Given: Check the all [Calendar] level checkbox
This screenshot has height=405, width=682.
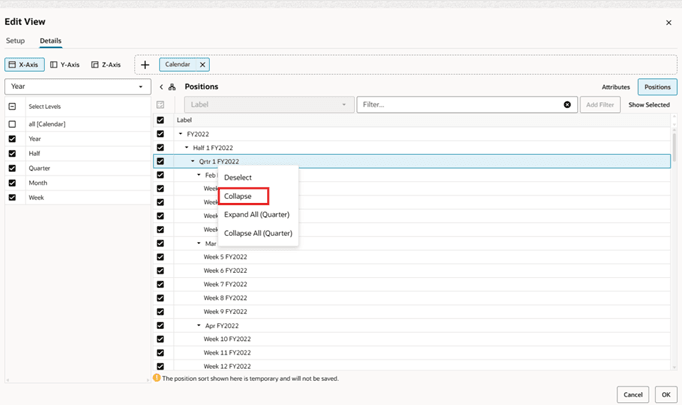Looking at the screenshot, I should pyautogui.click(x=12, y=124).
